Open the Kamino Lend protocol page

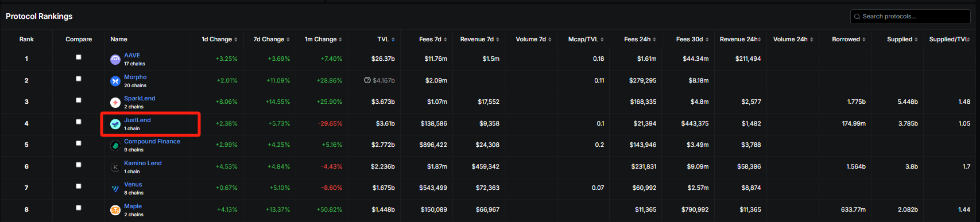click(143, 163)
